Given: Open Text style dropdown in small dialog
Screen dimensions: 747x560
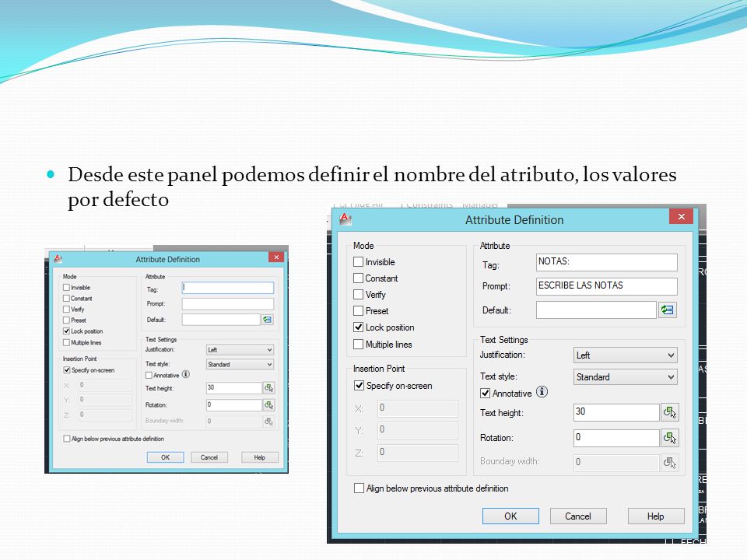Looking at the screenshot, I should [240, 364].
